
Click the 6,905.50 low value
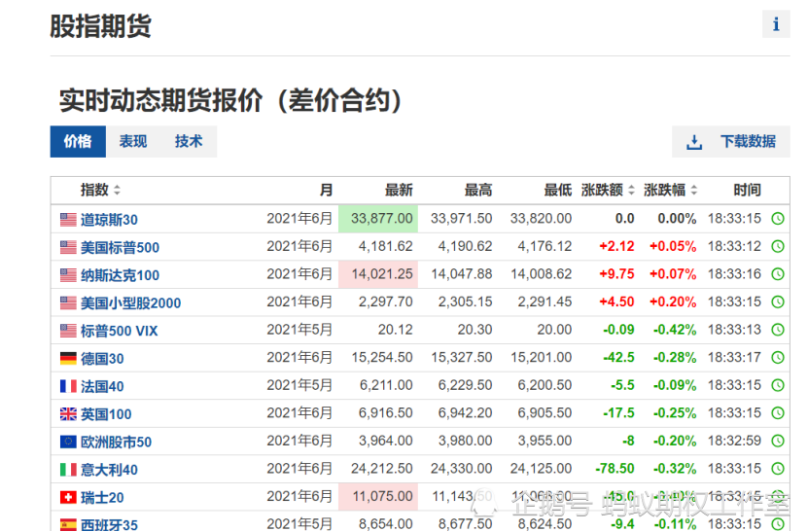click(545, 413)
